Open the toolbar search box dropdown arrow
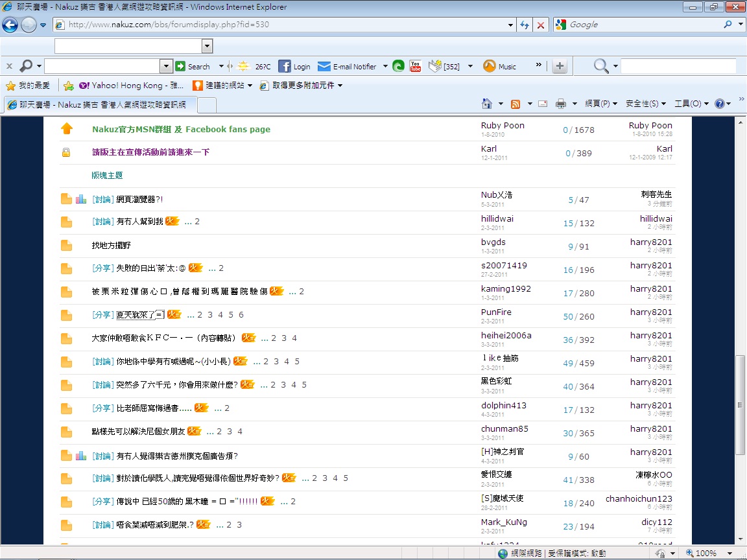 coord(166,66)
